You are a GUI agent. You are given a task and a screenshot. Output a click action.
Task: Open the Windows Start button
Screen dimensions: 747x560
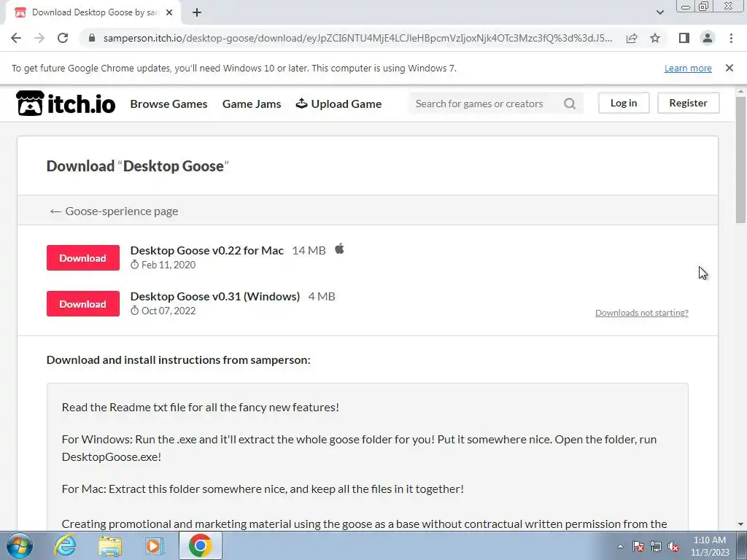coord(19,545)
